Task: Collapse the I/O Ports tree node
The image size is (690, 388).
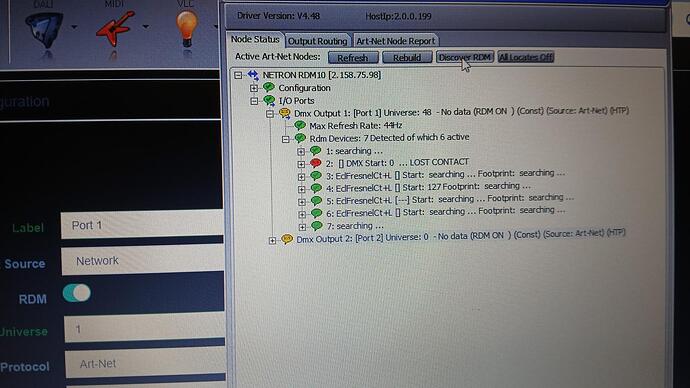Action: point(254,101)
